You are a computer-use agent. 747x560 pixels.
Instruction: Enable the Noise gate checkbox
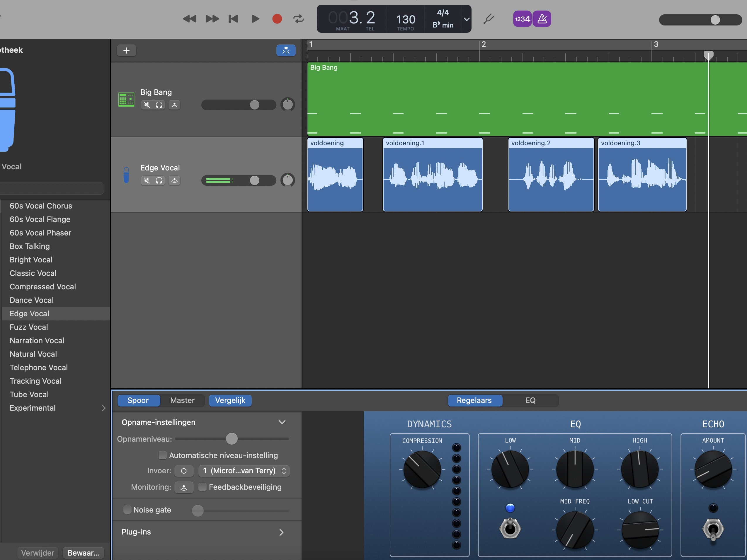pyautogui.click(x=127, y=510)
